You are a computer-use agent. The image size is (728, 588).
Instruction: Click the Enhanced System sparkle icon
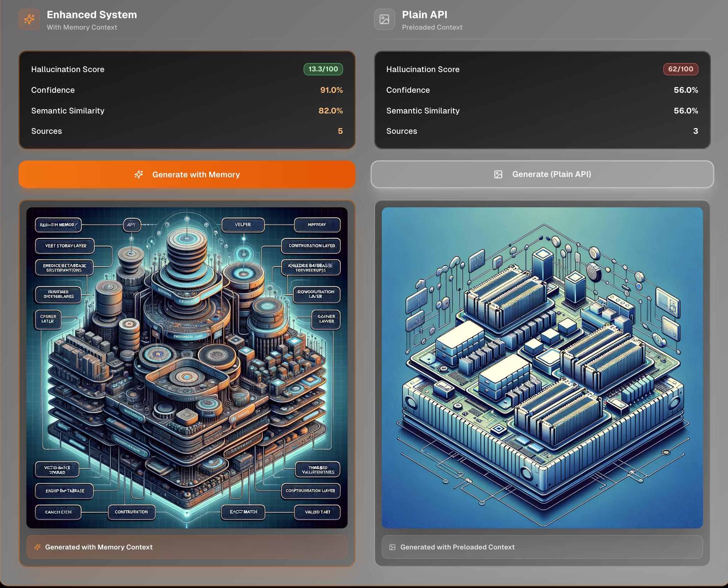point(29,19)
